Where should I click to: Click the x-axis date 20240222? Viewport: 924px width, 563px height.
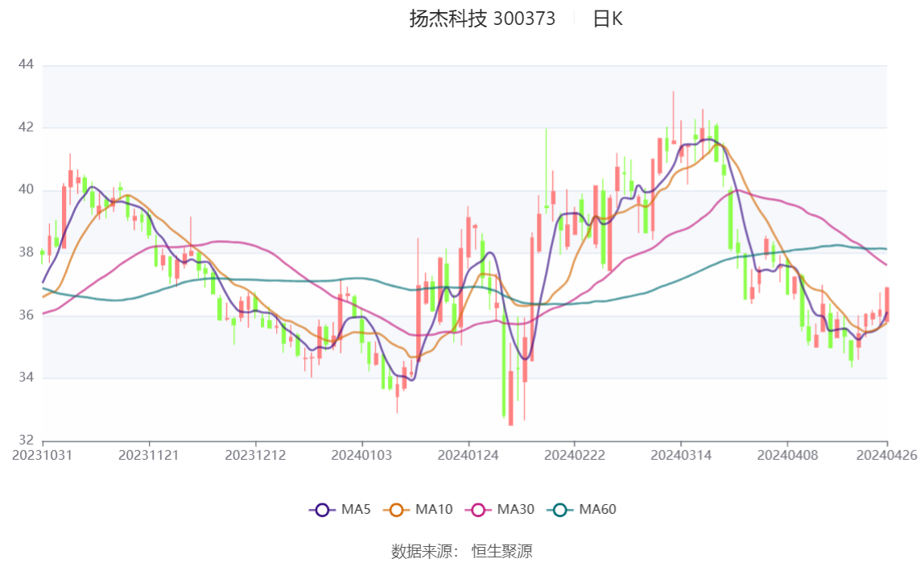click(x=574, y=456)
